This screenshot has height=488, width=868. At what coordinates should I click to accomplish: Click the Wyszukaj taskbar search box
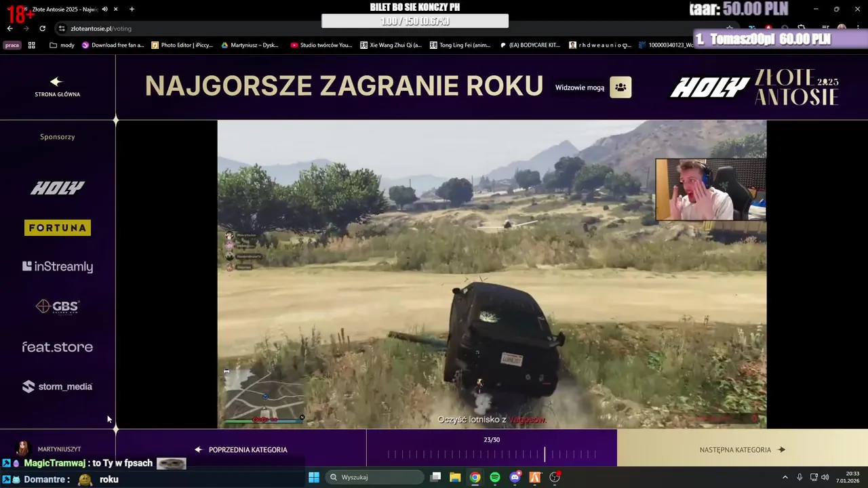(374, 477)
